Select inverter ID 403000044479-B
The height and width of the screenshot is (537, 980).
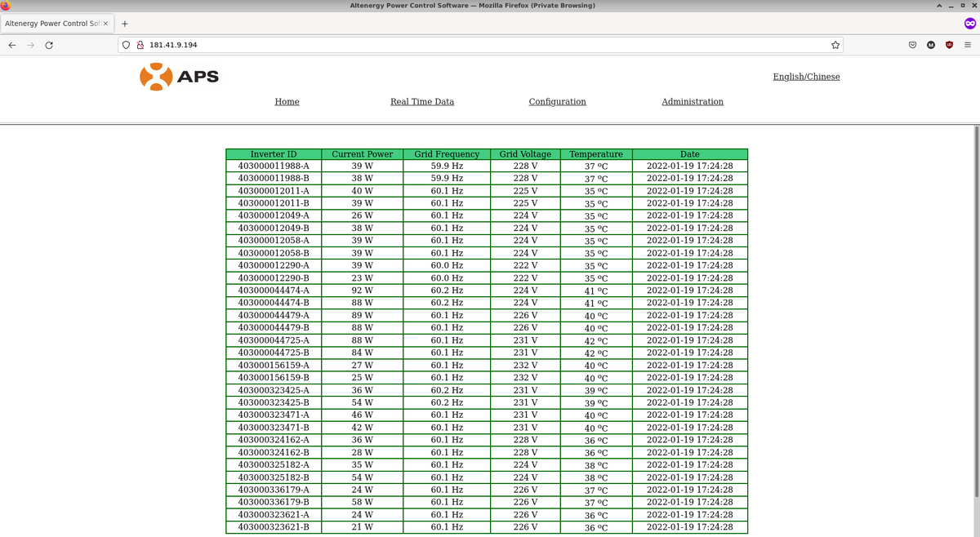(274, 327)
